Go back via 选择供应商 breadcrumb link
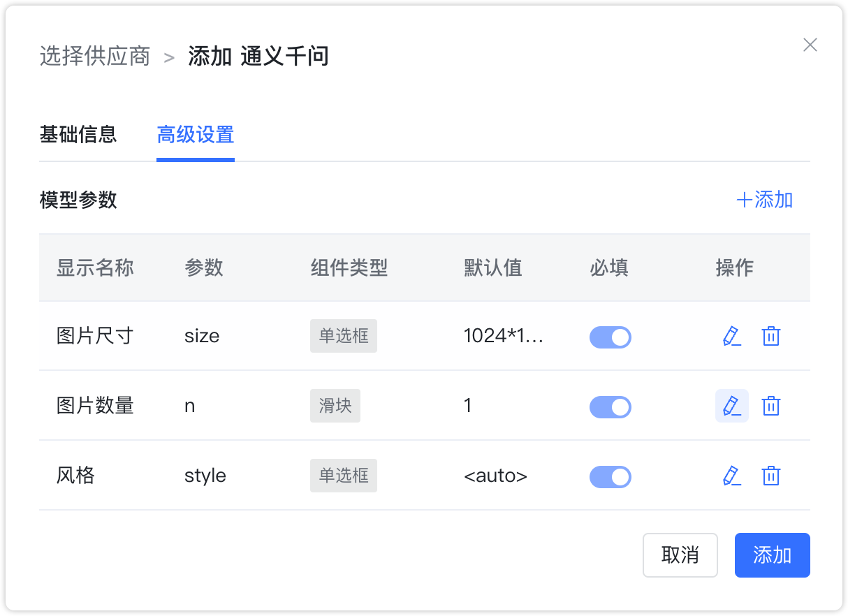The image size is (848, 616). [95, 56]
